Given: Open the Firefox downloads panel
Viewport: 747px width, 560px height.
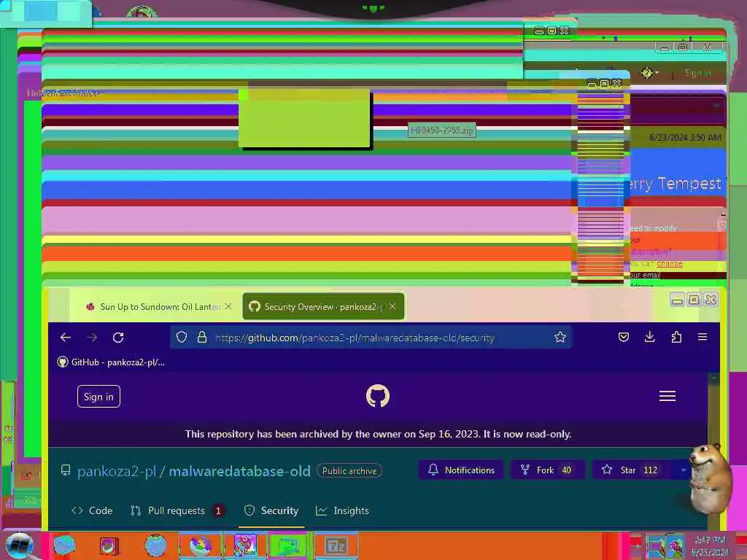Looking at the screenshot, I should [649, 337].
